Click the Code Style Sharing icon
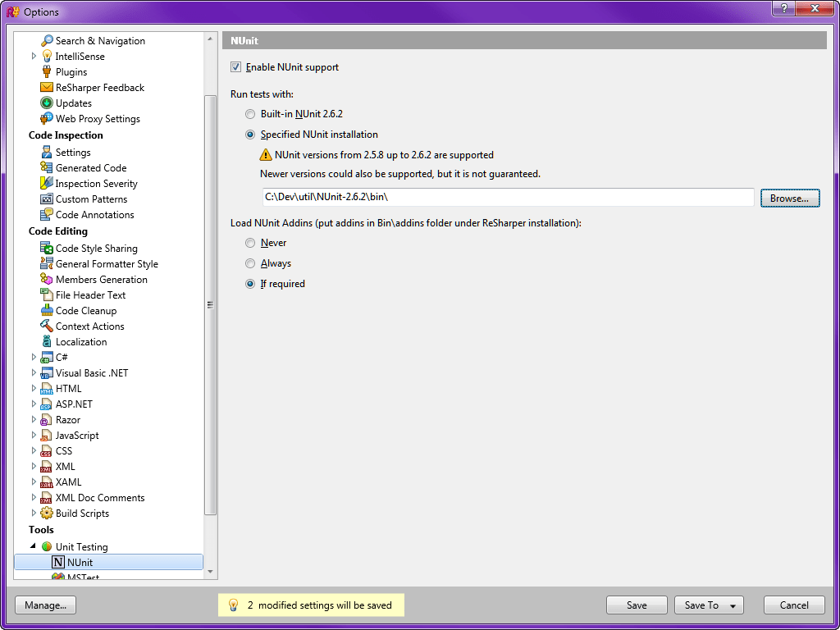The height and width of the screenshot is (630, 840). (47, 248)
